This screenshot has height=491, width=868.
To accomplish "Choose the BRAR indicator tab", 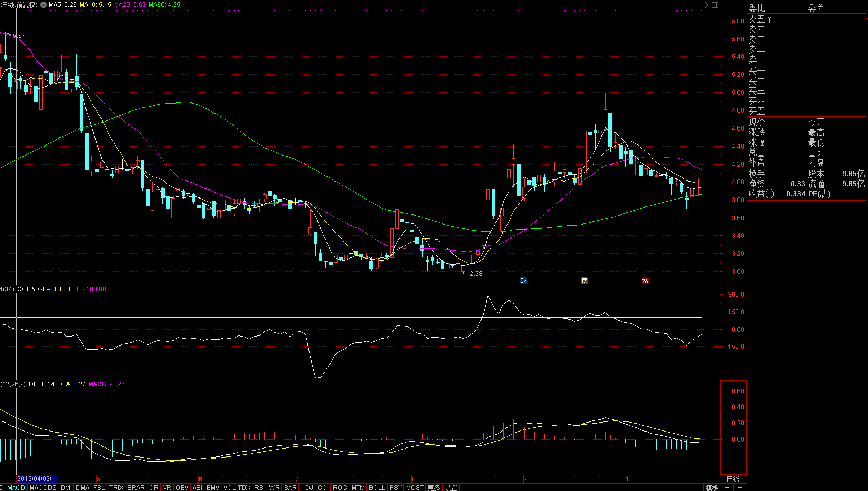I will point(136,487).
